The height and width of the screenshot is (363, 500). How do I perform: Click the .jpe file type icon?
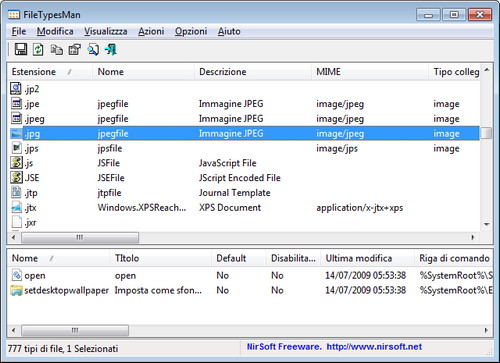point(16,103)
